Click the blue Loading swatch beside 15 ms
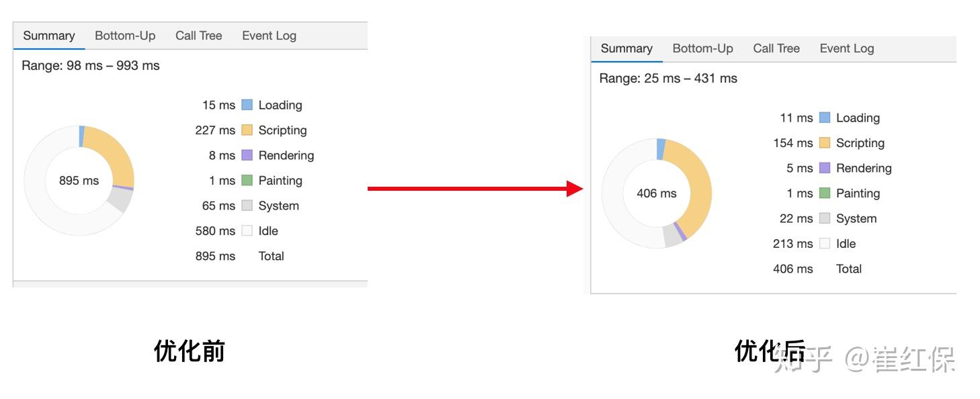The width and height of the screenshot is (980, 399). pos(247,105)
